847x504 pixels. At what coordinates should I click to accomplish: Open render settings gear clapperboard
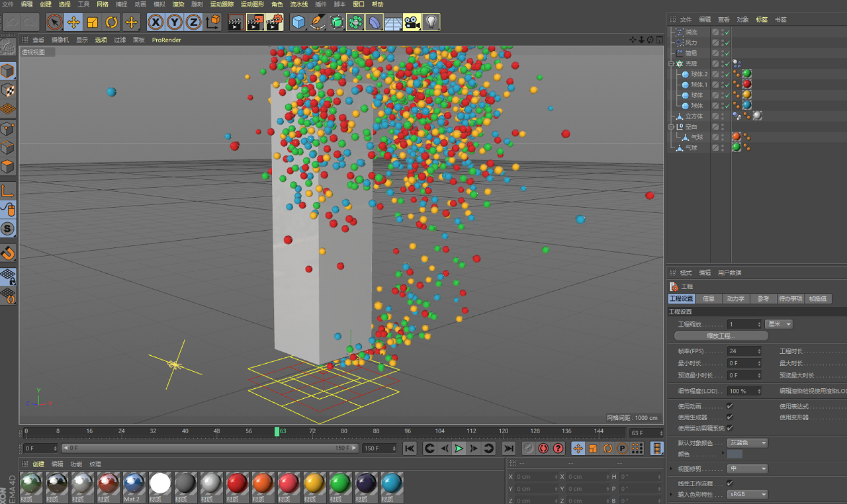pyautogui.click(x=275, y=22)
